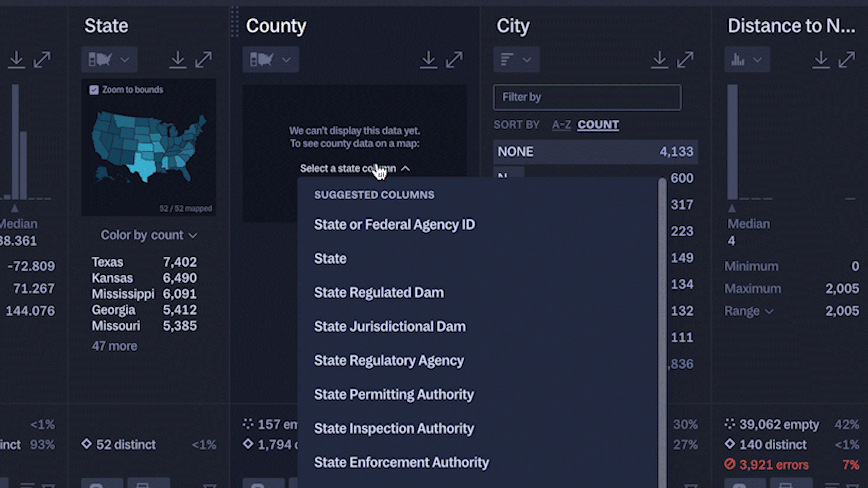Download the State column data
This screenshot has height=488, width=868.
click(x=178, y=59)
